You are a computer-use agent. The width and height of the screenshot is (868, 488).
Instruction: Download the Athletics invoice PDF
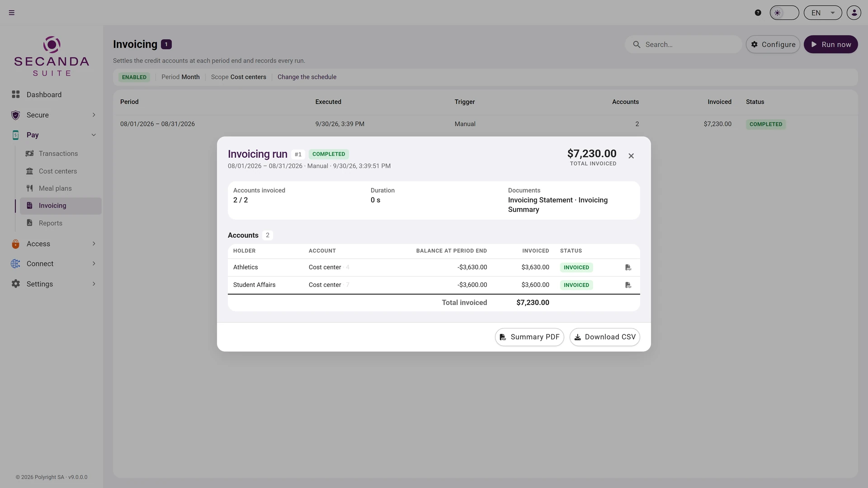(628, 267)
